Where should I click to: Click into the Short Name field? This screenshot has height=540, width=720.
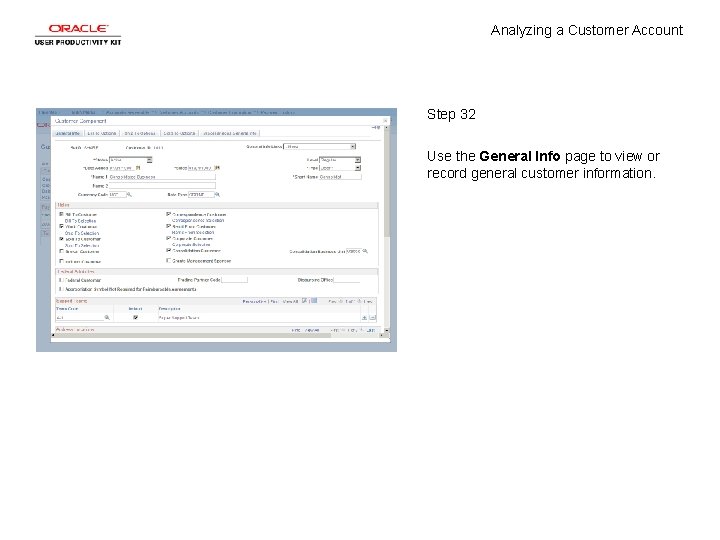coord(340,177)
